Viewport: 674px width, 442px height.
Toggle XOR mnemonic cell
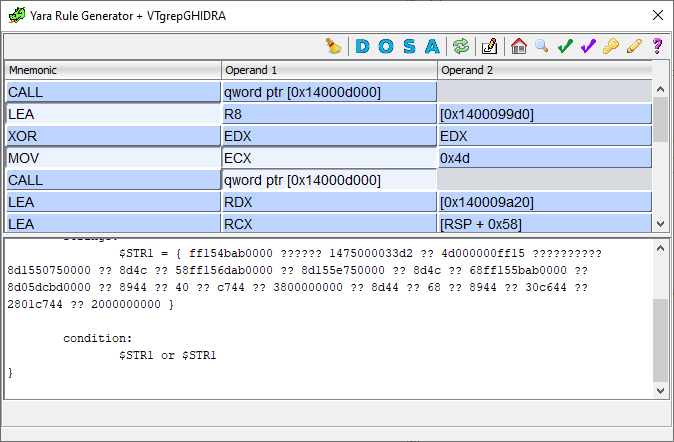pyautogui.click(x=113, y=136)
